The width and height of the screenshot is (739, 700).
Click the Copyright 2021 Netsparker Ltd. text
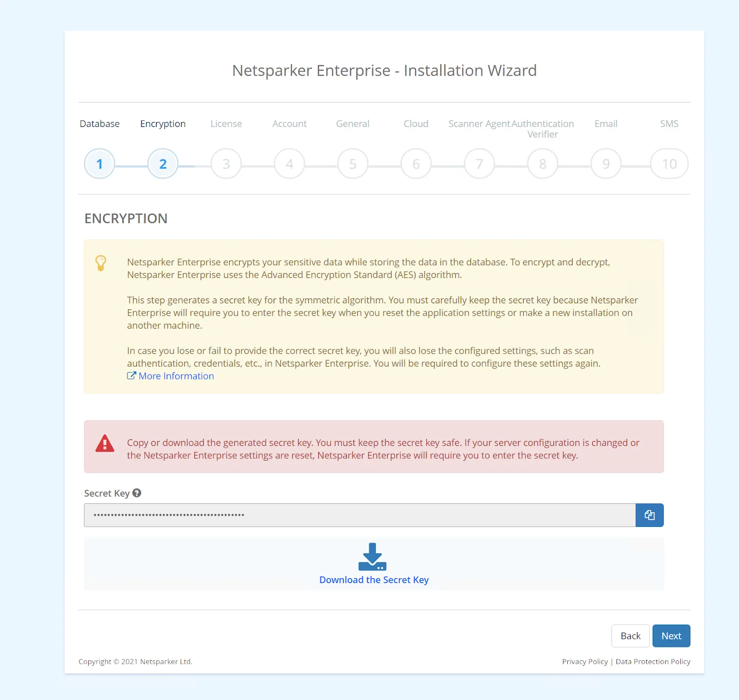tap(135, 662)
